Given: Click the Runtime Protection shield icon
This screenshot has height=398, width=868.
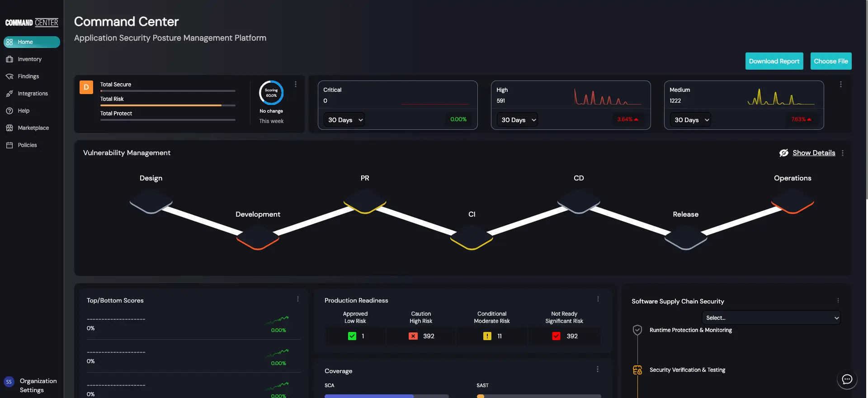Looking at the screenshot, I should [637, 330].
